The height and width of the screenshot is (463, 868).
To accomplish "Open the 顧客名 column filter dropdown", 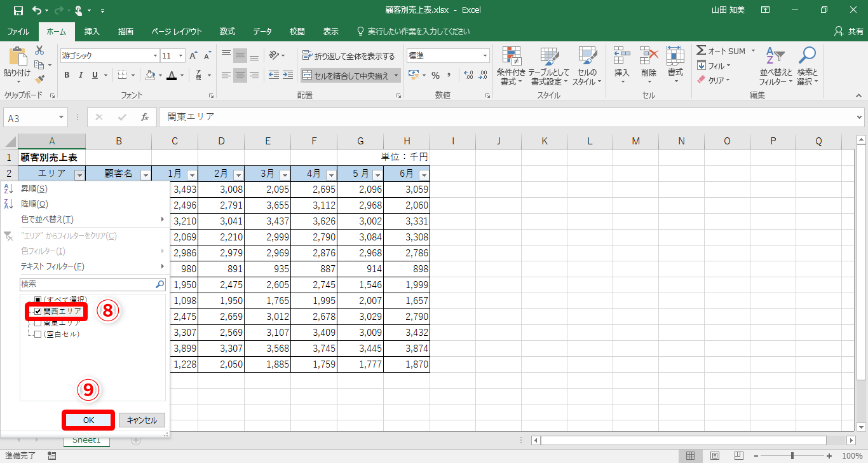I will click(x=146, y=175).
